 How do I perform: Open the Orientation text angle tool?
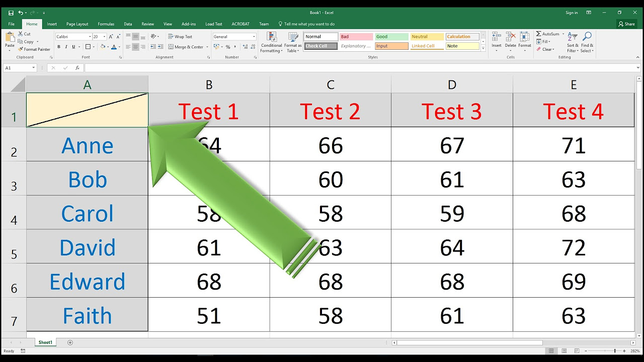point(154,37)
